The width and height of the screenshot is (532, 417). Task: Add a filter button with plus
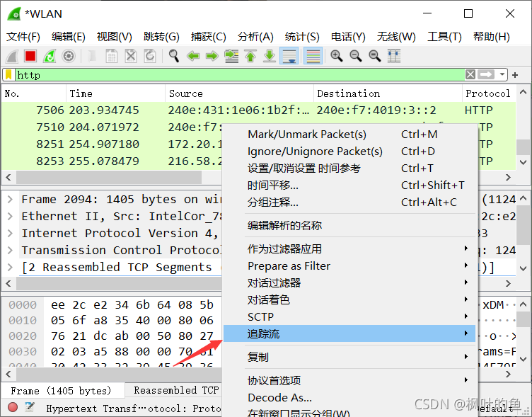(x=515, y=75)
